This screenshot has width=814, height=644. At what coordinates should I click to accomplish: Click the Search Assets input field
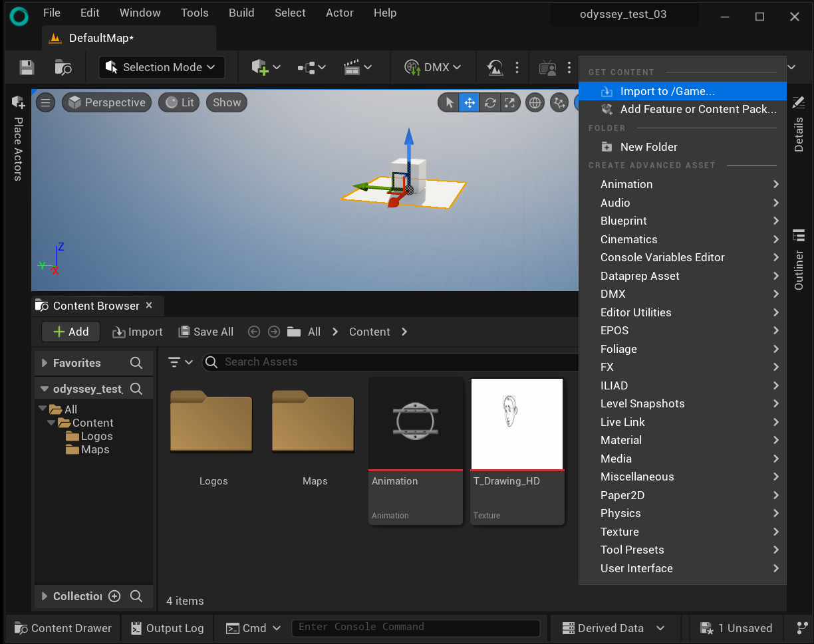click(x=392, y=362)
